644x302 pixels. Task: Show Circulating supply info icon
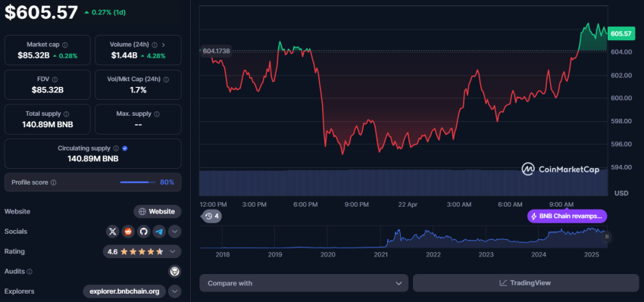coord(116,148)
